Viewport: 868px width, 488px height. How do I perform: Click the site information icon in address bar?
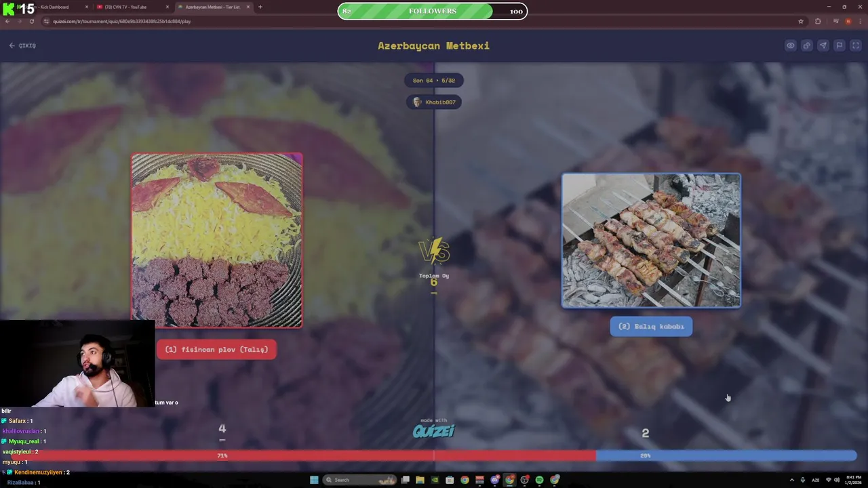click(x=47, y=21)
